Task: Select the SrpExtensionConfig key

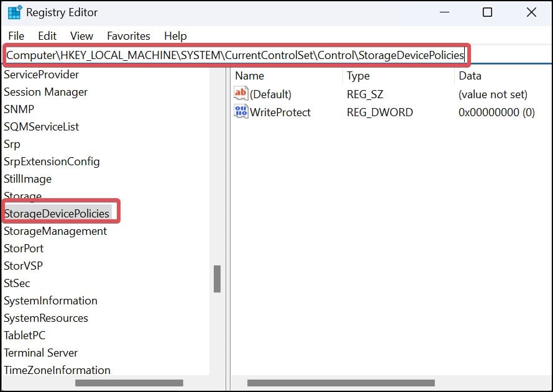Action: pyautogui.click(x=52, y=162)
